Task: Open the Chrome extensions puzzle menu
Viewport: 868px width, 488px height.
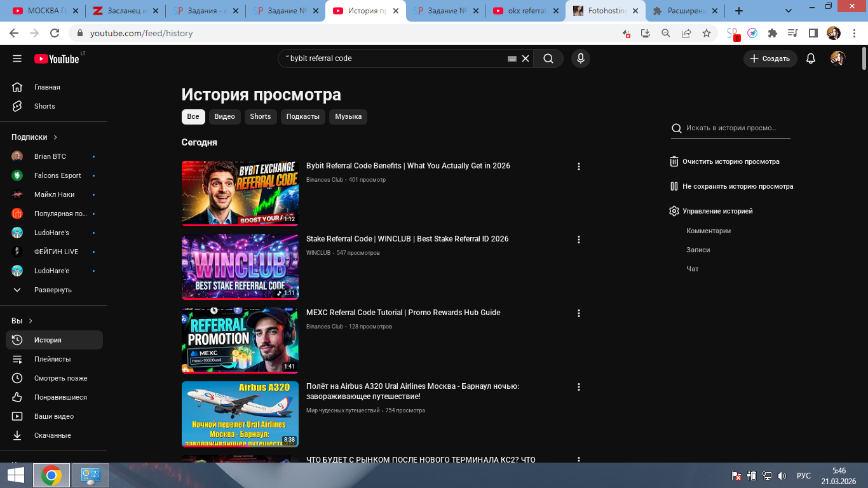Action: pos(773,33)
